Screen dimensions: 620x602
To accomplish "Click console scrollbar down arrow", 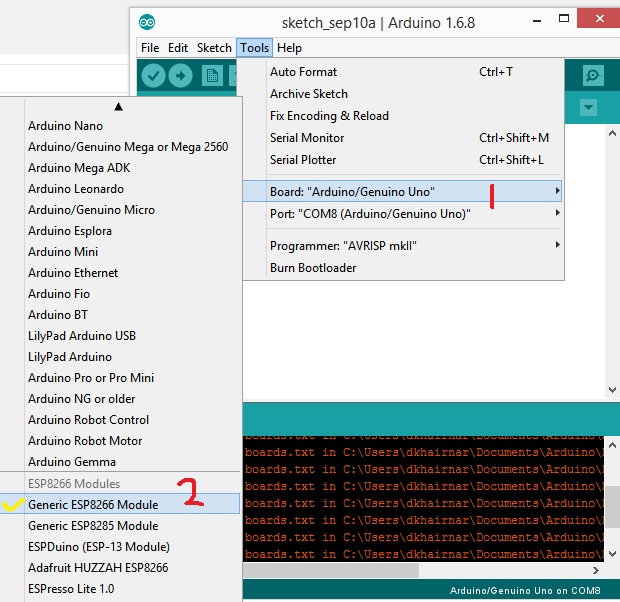I will pyautogui.click(x=612, y=553).
